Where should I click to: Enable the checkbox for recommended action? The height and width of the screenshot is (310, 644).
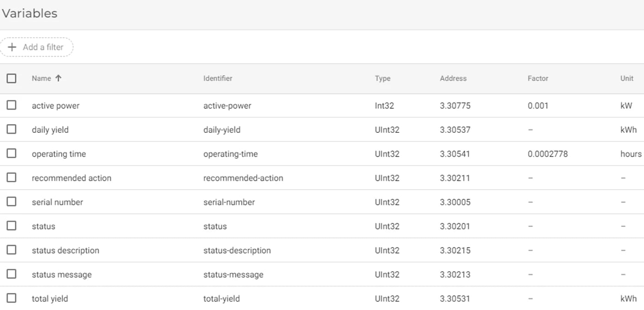(x=12, y=177)
